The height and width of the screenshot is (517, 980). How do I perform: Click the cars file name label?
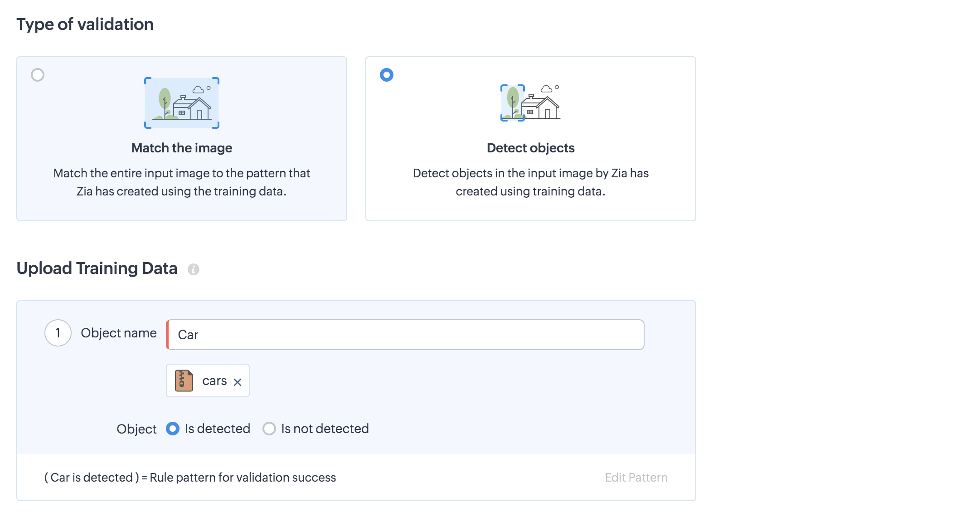point(214,381)
